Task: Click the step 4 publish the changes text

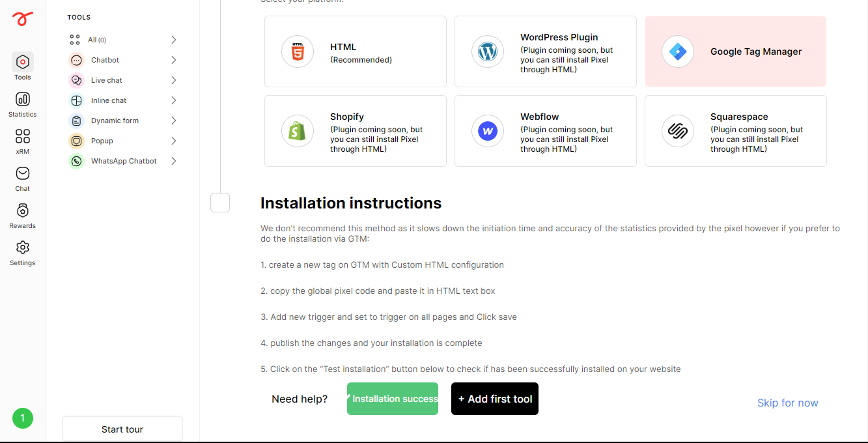Action: [x=371, y=343]
